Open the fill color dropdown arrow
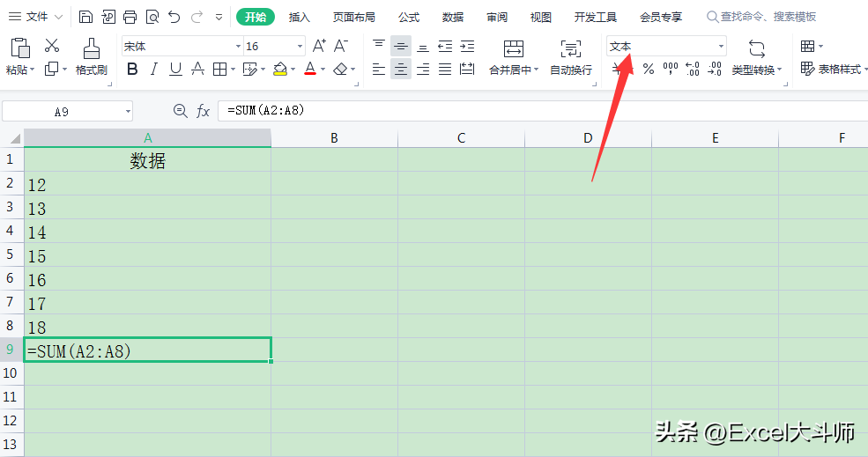This screenshot has height=457, width=868. (x=293, y=70)
